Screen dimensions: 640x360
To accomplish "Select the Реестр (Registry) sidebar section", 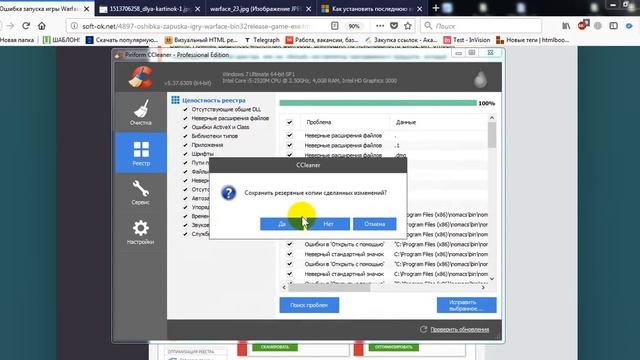I will tap(141, 153).
